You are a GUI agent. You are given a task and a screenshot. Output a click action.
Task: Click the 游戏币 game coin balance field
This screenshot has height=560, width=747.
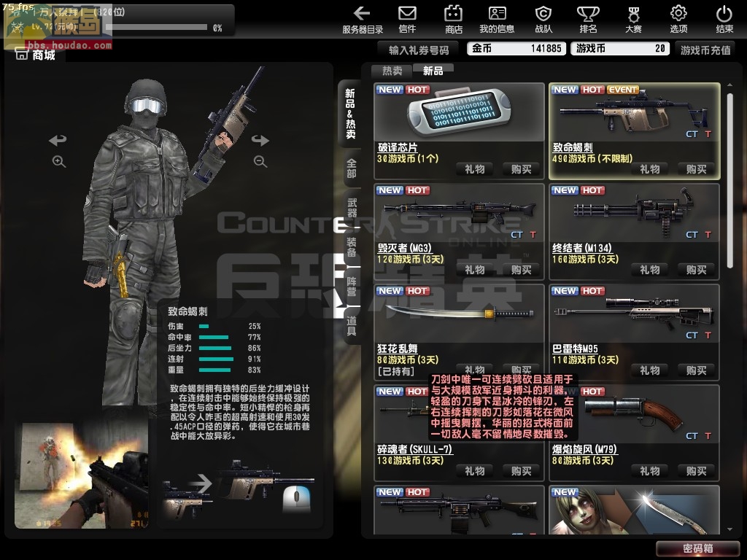coord(620,49)
